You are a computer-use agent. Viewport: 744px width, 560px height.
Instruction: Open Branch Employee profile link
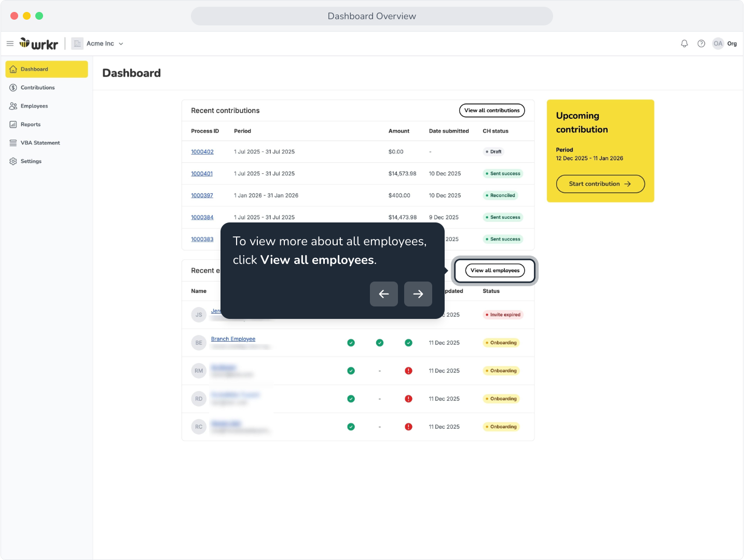[233, 339]
